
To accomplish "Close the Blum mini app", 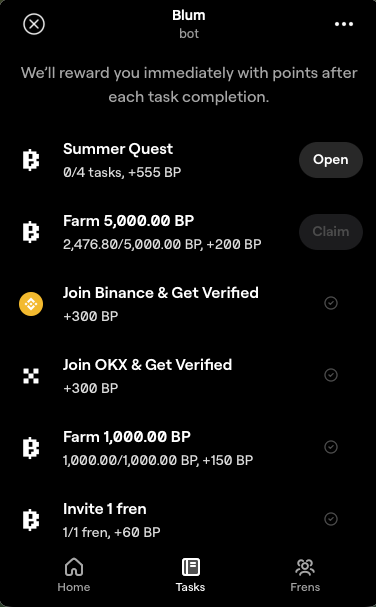I will pos(34,24).
